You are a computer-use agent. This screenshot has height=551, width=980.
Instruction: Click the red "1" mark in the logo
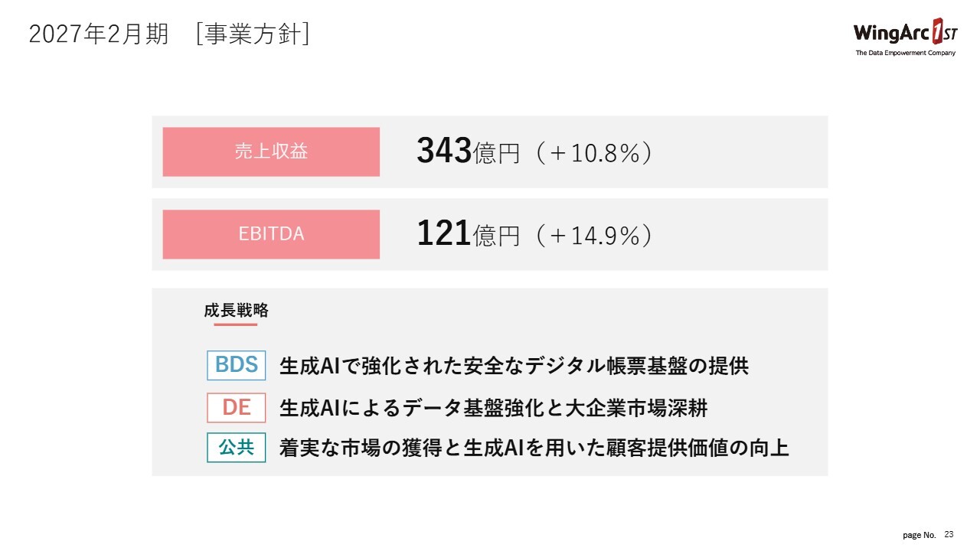938,33
